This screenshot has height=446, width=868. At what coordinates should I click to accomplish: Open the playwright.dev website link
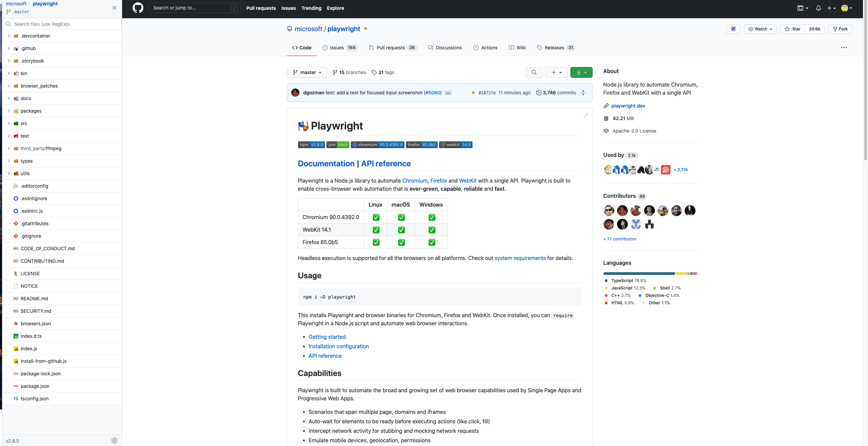click(x=628, y=106)
